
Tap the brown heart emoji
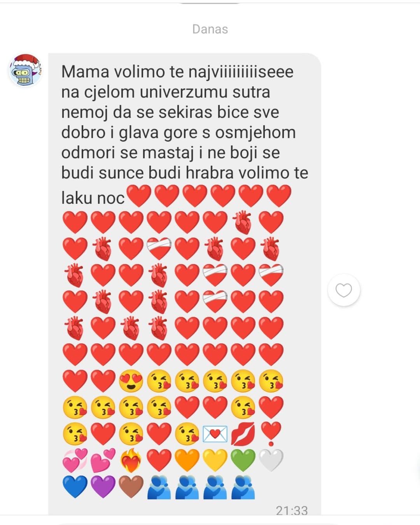click(131, 487)
